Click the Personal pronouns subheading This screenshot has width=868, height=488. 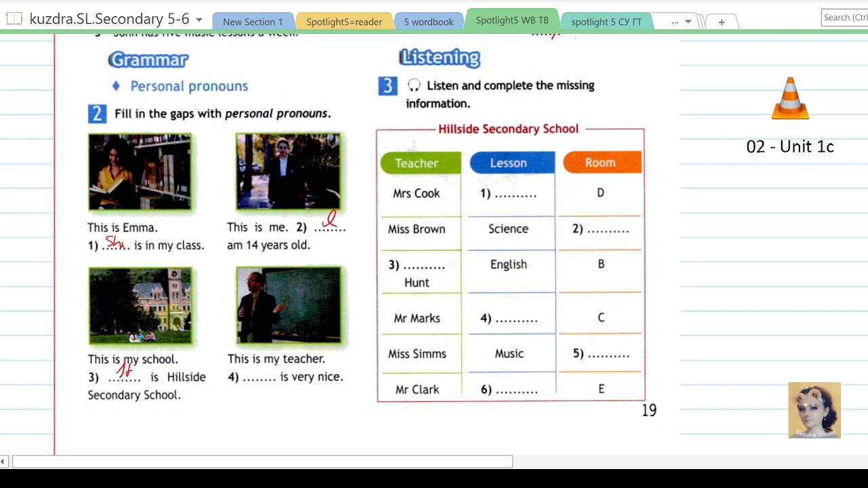(x=189, y=86)
